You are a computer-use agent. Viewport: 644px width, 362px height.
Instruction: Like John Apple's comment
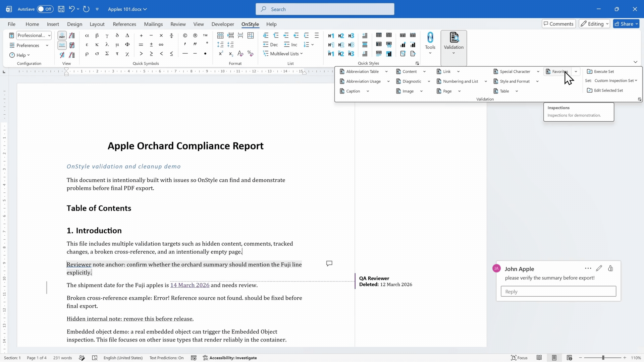tap(610, 268)
